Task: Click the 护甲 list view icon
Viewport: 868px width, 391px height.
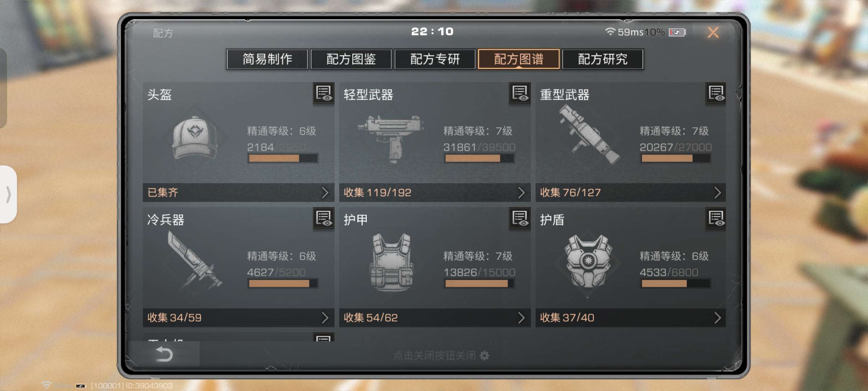Action: click(520, 218)
